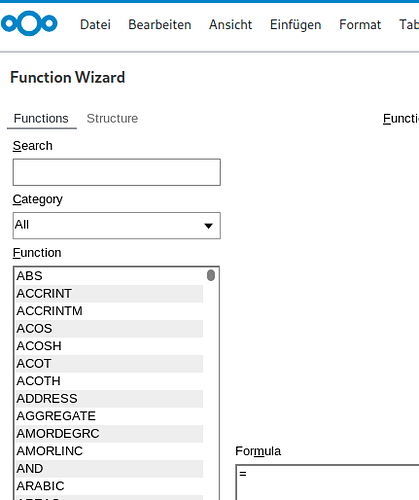Open the Einfügen menu
Screen dimensions: 419x500
tap(295, 25)
